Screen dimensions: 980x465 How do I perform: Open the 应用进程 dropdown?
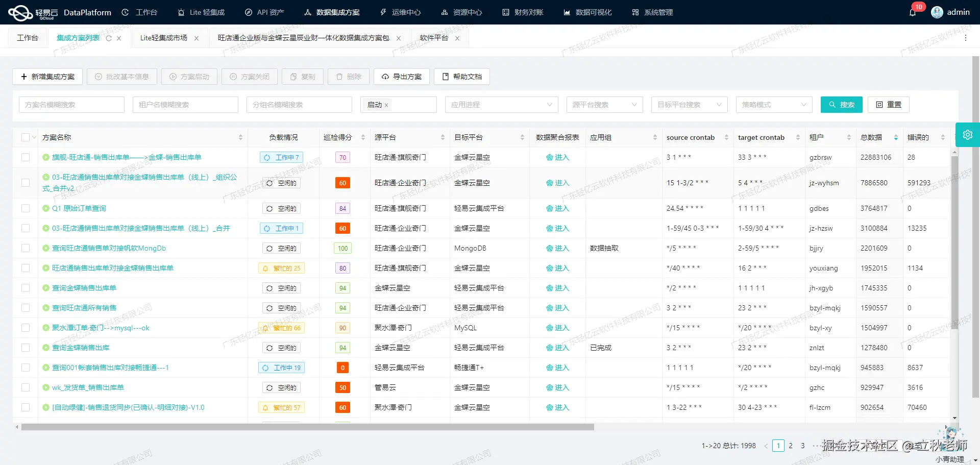pyautogui.click(x=501, y=104)
